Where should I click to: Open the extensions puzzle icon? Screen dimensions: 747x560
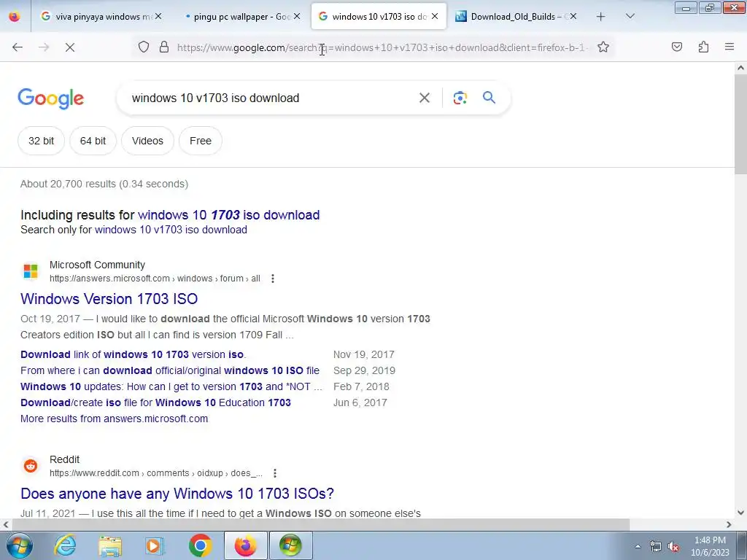703,47
